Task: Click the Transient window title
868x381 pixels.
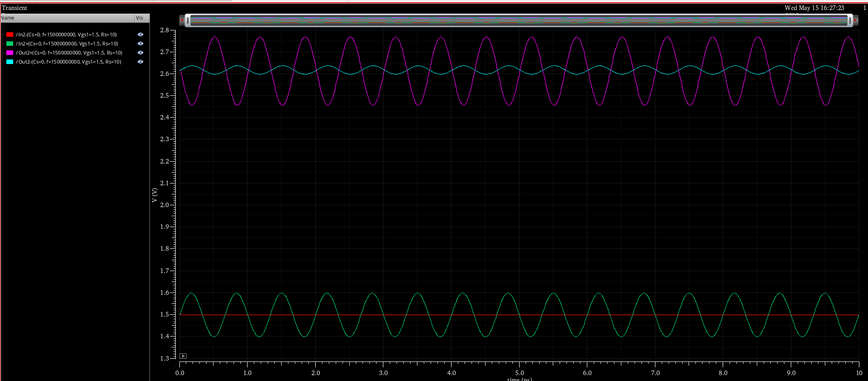Action: (x=15, y=8)
